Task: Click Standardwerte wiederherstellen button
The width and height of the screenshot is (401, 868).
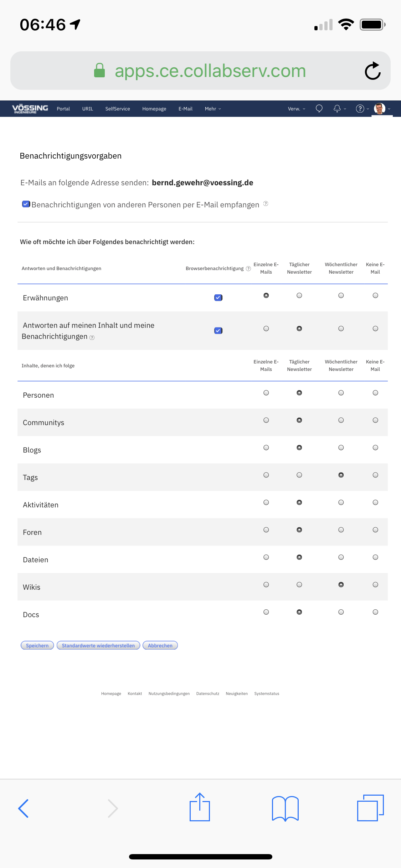Action: click(x=98, y=645)
